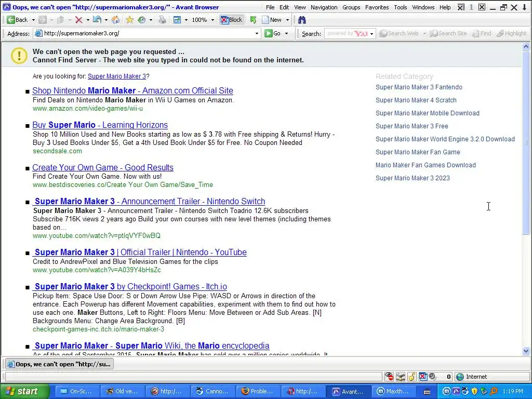Open the Favorites menu

pos(377,7)
